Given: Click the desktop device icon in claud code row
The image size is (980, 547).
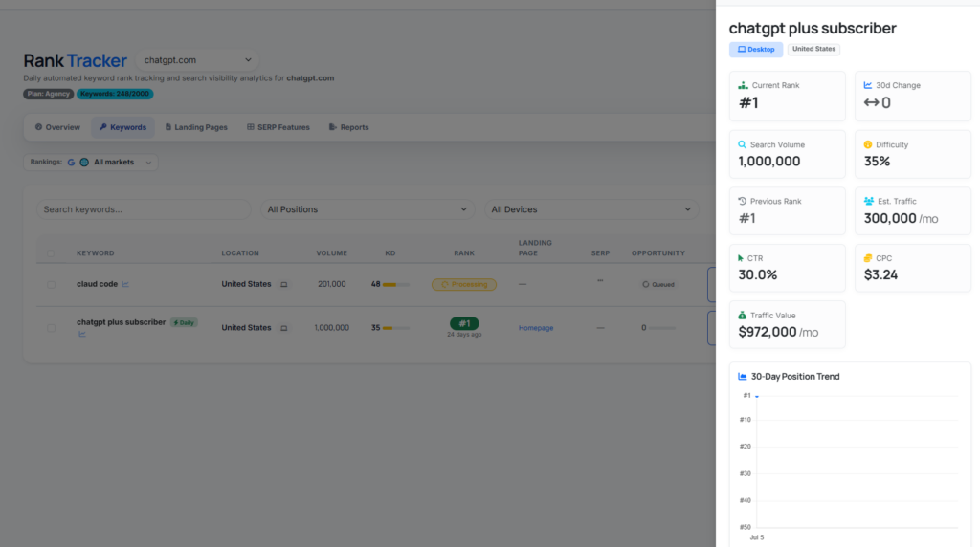Looking at the screenshot, I should tap(283, 285).
